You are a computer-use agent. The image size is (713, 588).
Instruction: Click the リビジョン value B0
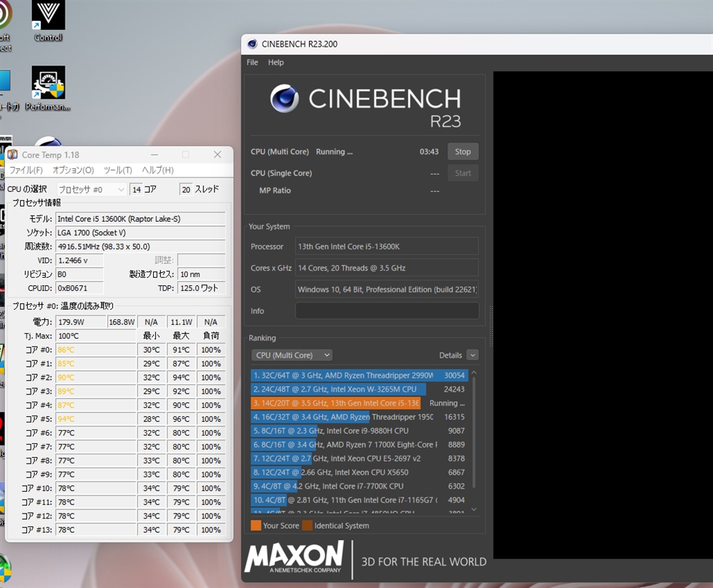click(79, 274)
